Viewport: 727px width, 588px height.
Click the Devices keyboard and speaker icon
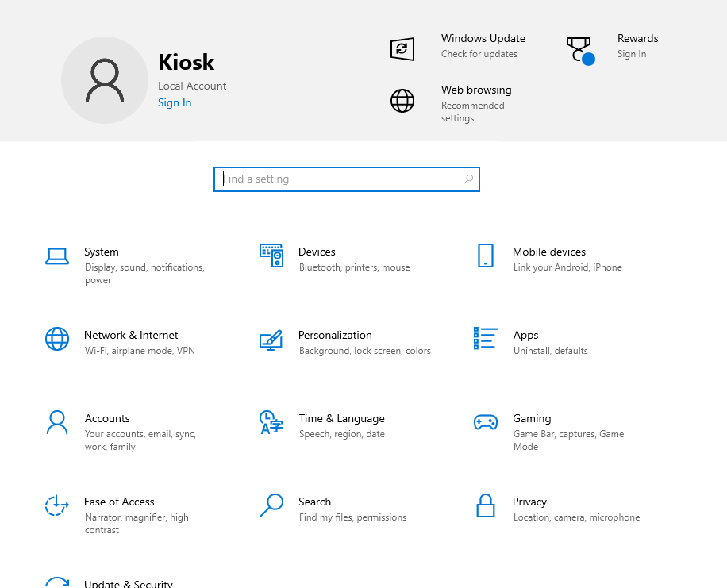tap(271, 256)
